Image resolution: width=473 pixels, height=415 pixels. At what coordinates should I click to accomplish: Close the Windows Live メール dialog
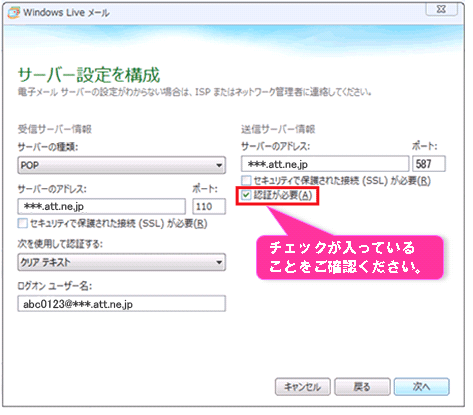(441, 9)
